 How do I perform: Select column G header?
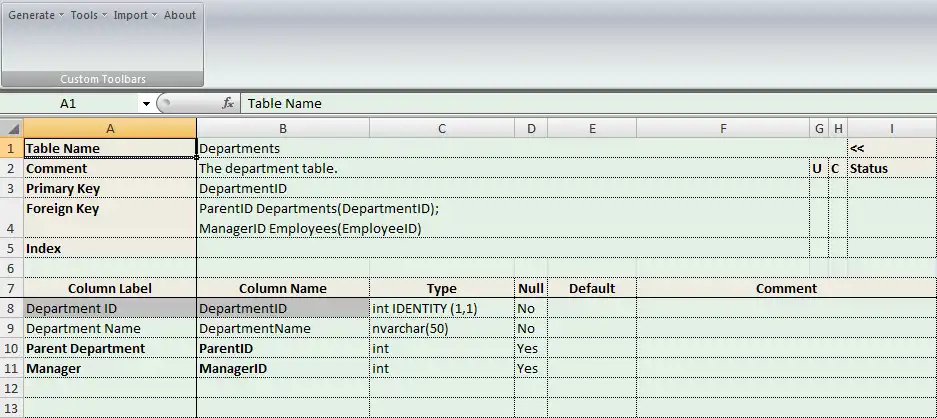pyautogui.click(x=819, y=128)
